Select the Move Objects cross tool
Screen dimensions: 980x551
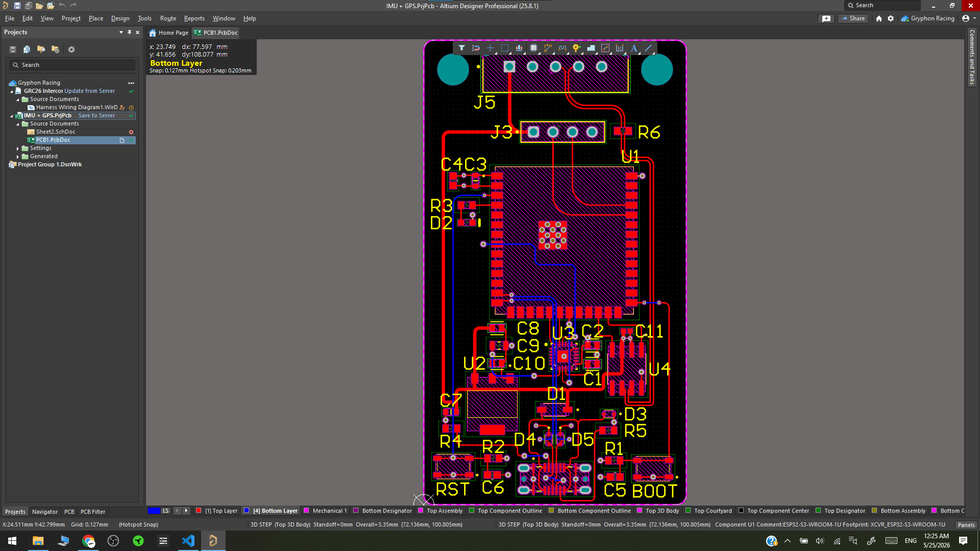click(x=490, y=48)
